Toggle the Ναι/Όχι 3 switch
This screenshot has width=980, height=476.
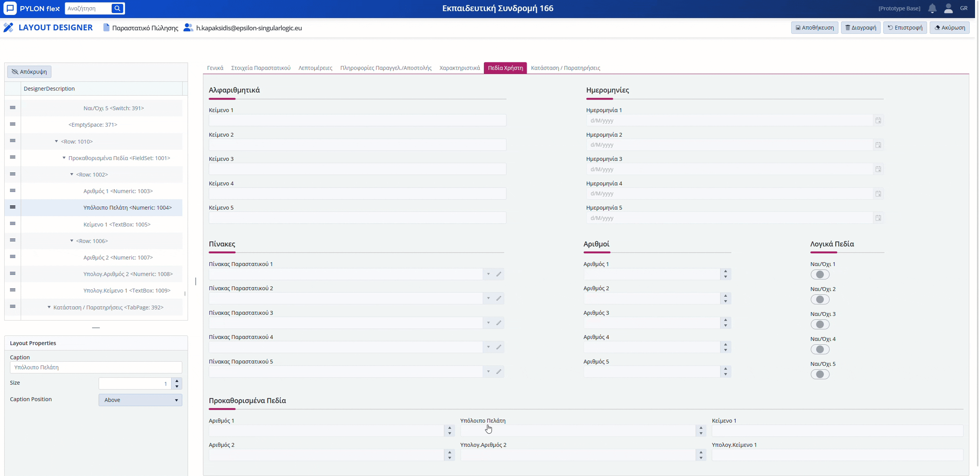tap(820, 324)
